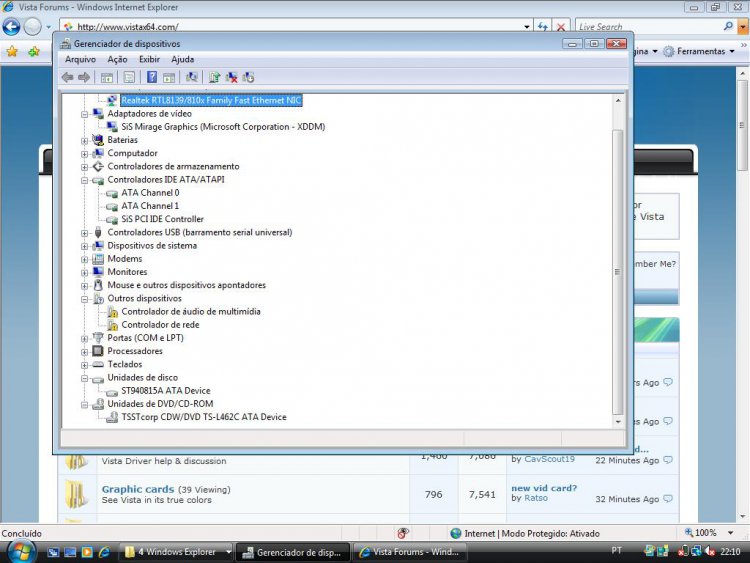750x563 pixels.
Task: Collapse the Outros dispositivos node
Action: point(85,299)
